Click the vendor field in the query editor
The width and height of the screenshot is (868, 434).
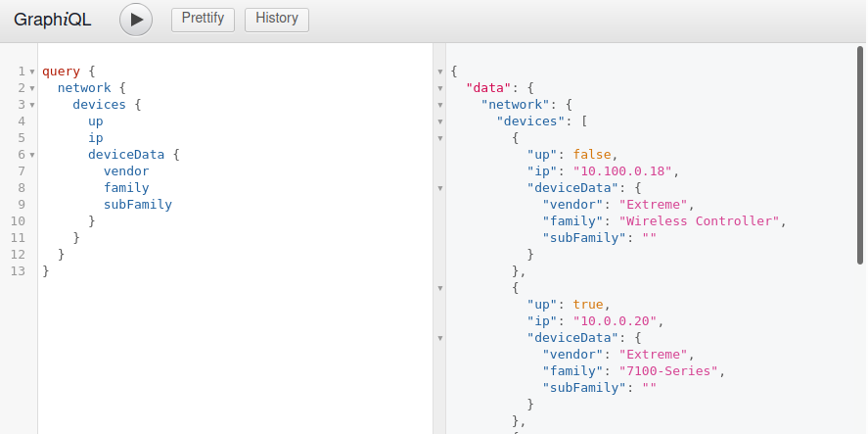tap(126, 171)
